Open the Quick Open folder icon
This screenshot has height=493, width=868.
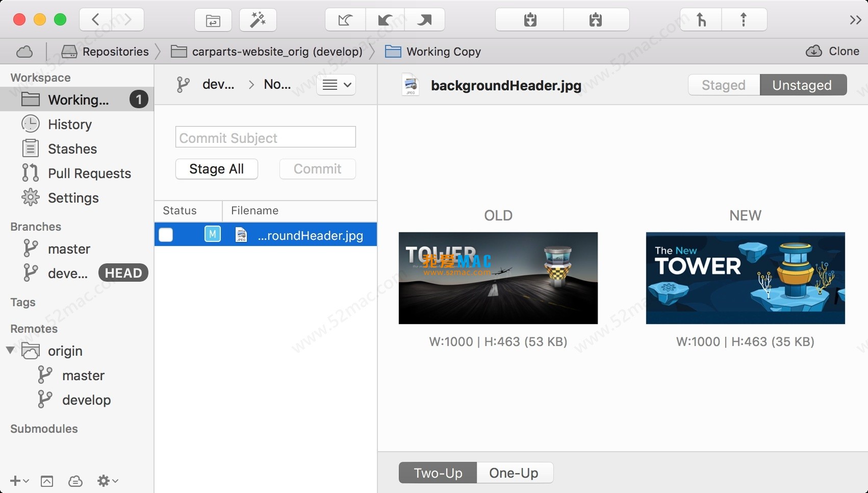coord(213,20)
